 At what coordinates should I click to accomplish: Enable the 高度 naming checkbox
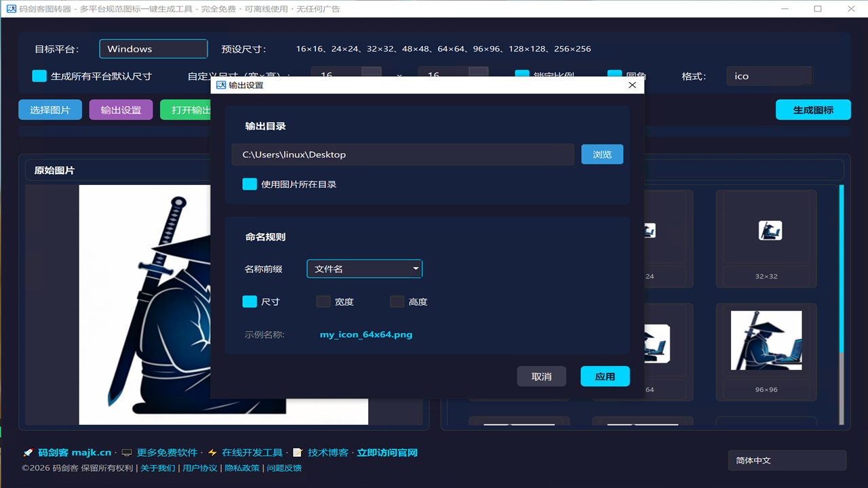397,302
